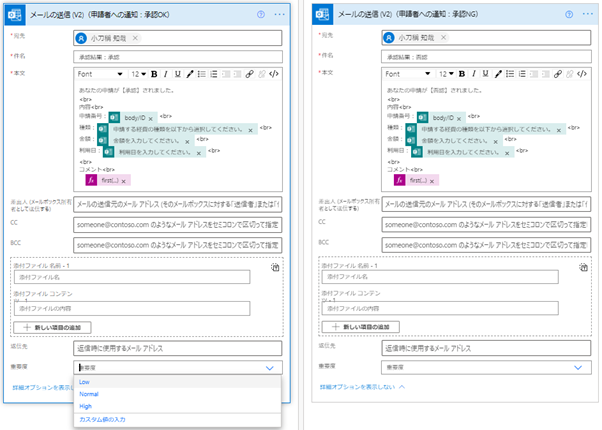Click Bold icon in left email body toolbar
Viewport: 602px width, 430px height.
[x=153, y=74]
